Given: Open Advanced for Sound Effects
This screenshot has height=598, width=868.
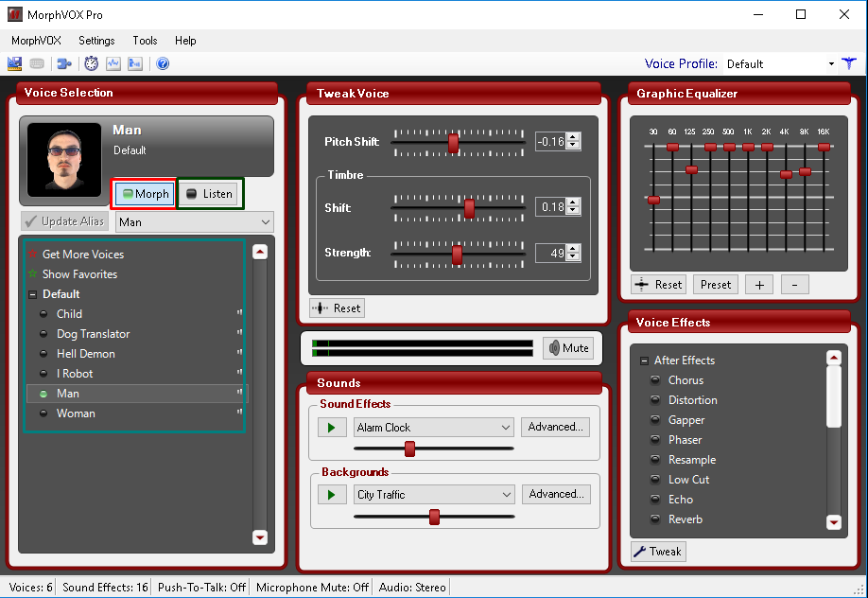Looking at the screenshot, I should tap(555, 427).
